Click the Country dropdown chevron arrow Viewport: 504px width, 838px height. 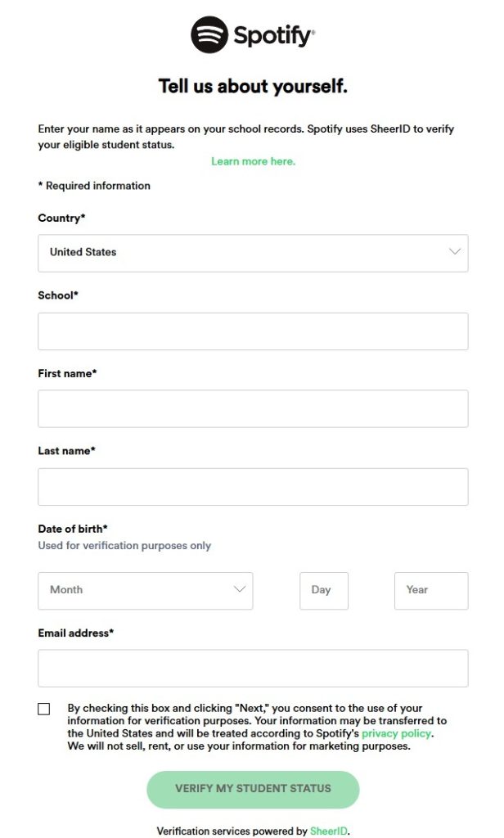455,252
